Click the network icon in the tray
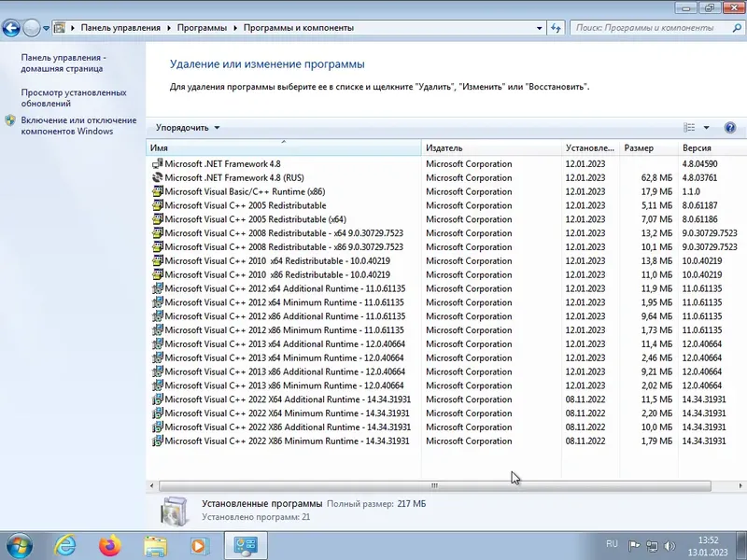This screenshot has width=747, height=560. click(x=654, y=544)
